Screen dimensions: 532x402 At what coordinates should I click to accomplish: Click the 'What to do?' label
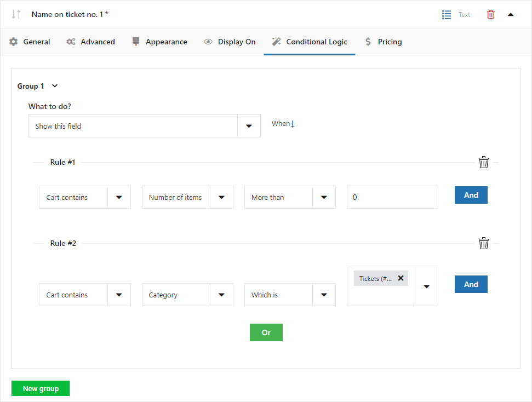[49, 106]
